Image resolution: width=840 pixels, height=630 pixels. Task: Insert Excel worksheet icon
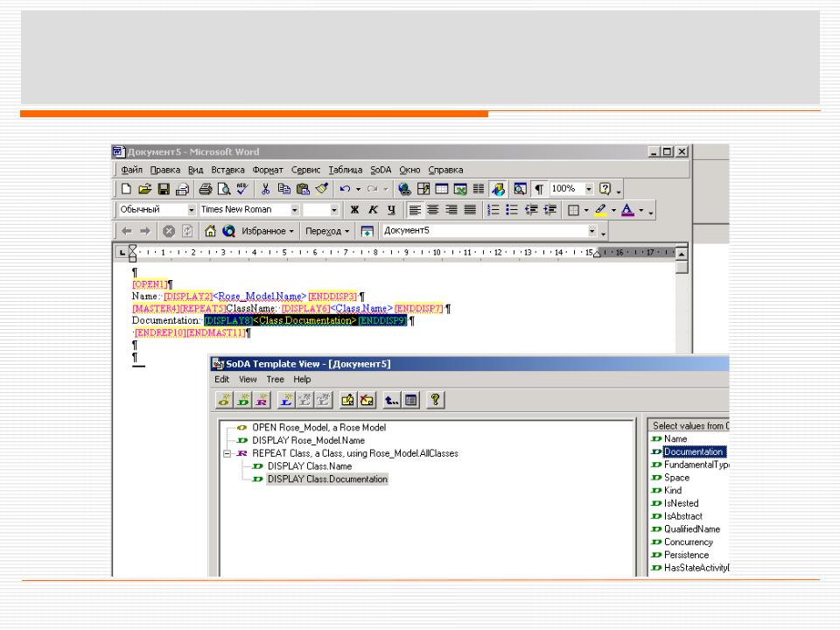[460, 189]
